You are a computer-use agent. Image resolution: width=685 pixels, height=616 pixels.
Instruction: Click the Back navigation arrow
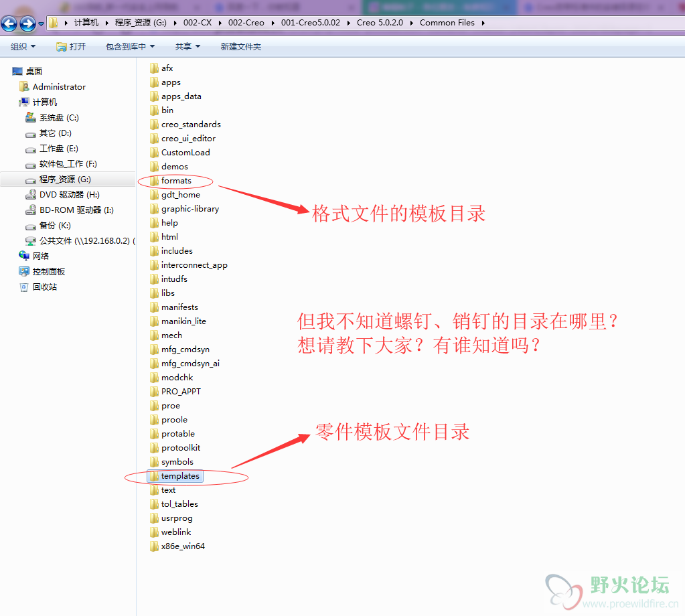[x=9, y=23]
